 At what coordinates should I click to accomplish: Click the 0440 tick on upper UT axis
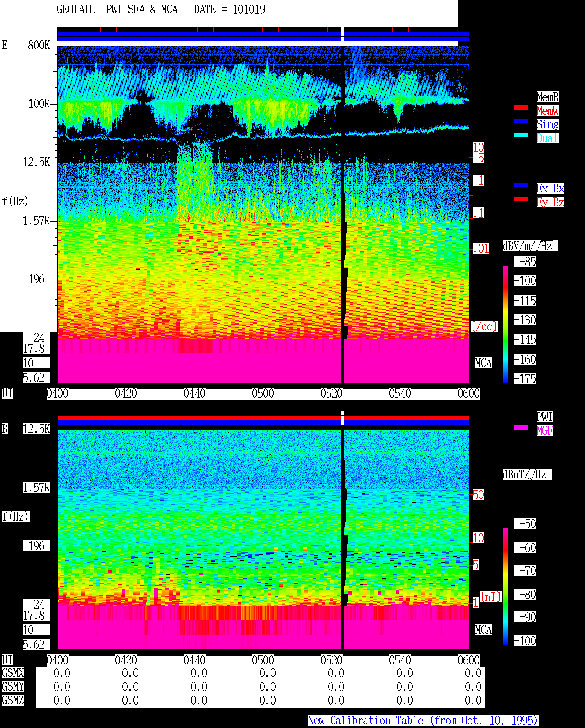coord(195,393)
